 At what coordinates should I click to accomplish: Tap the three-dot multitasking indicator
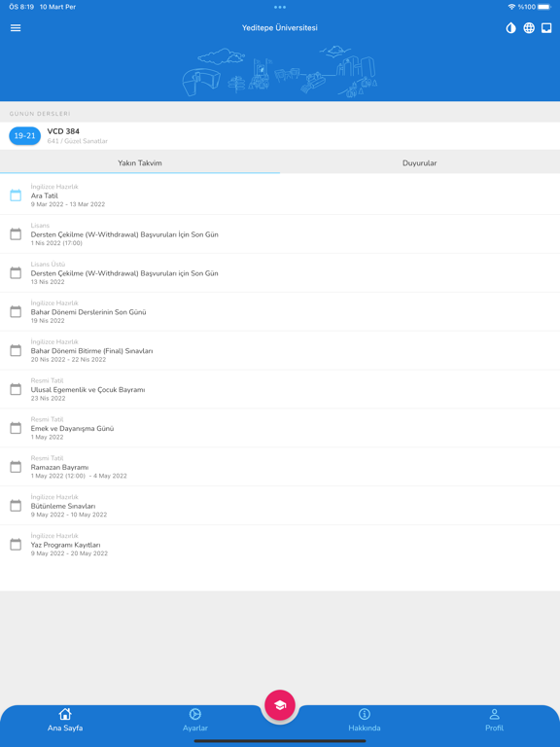(280, 7)
